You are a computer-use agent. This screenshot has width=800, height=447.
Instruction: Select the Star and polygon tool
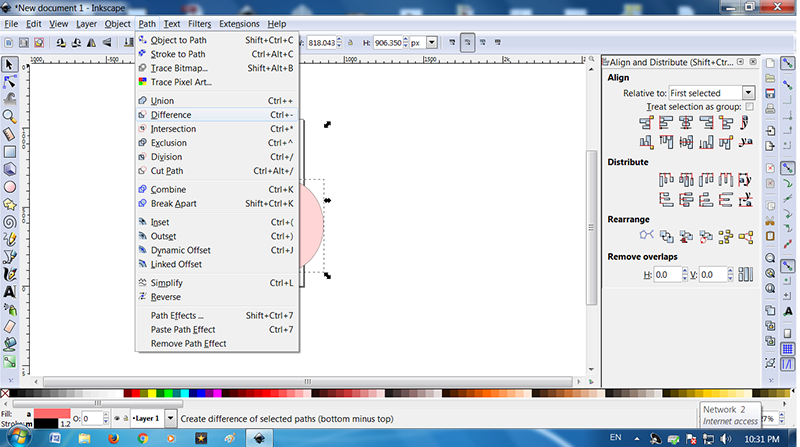[9, 205]
